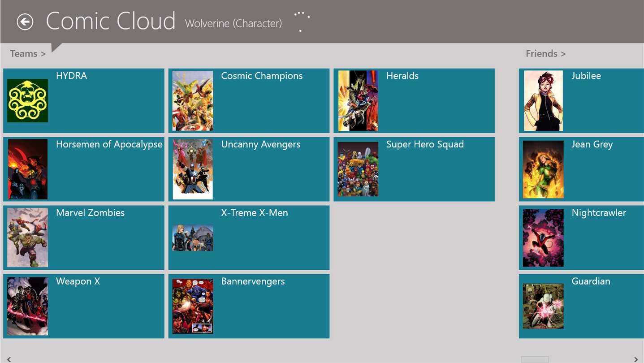The image size is (644, 363).
Task: Open X-Treme X-Men by its name
Action: pyautogui.click(x=255, y=213)
